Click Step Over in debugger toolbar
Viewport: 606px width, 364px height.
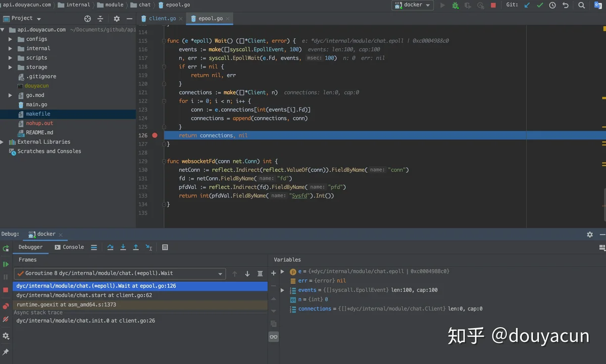111,247
